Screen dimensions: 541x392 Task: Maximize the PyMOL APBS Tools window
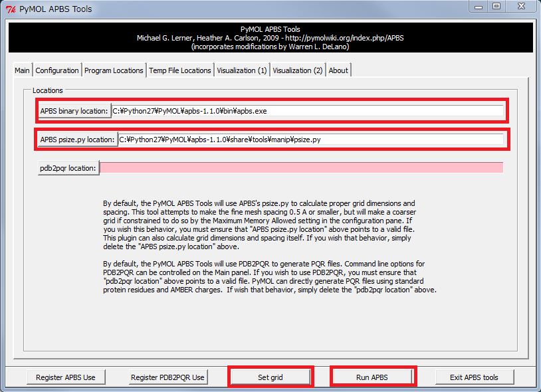click(x=496, y=7)
